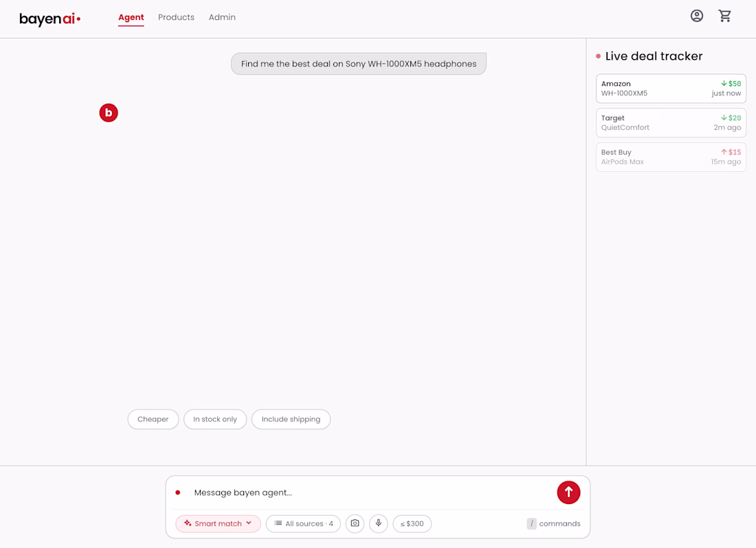Click the '15m ago' timestamp

coord(726,162)
